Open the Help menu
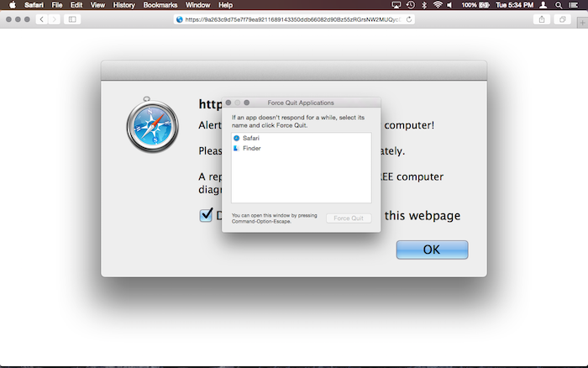Viewport: 588px width, 368px height. [x=226, y=5]
